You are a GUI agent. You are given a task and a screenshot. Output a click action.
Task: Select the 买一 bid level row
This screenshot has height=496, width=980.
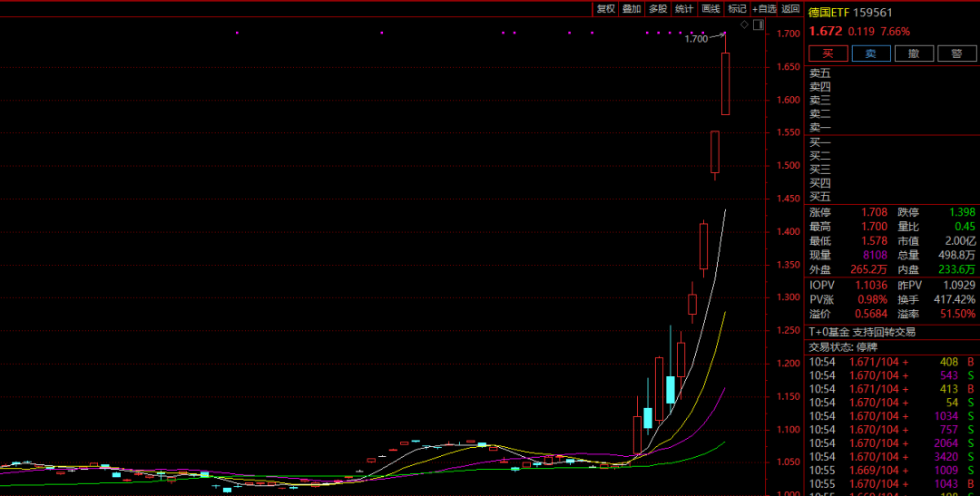point(893,142)
